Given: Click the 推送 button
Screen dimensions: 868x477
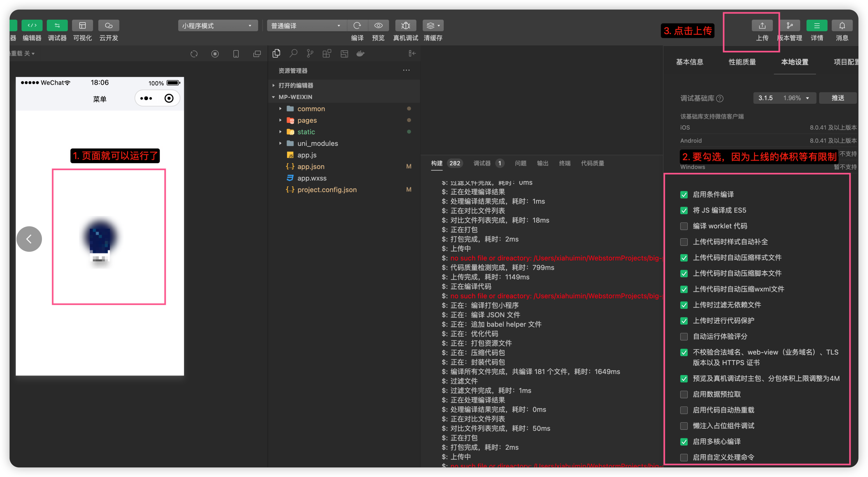Looking at the screenshot, I should click(838, 98).
